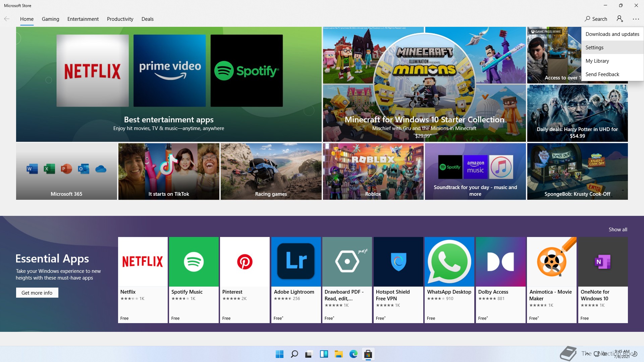Open the Racing games tile

tap(271, 172)
